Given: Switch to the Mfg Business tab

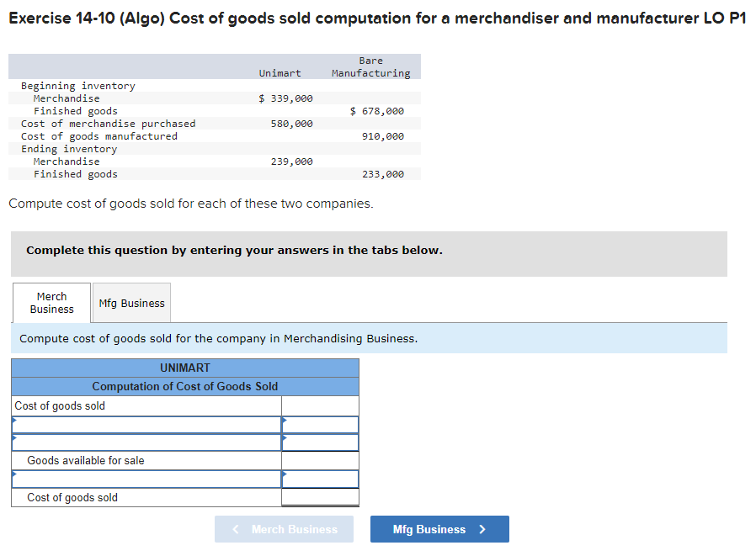Looking at the screenshot, I should [x=130, y=302].
